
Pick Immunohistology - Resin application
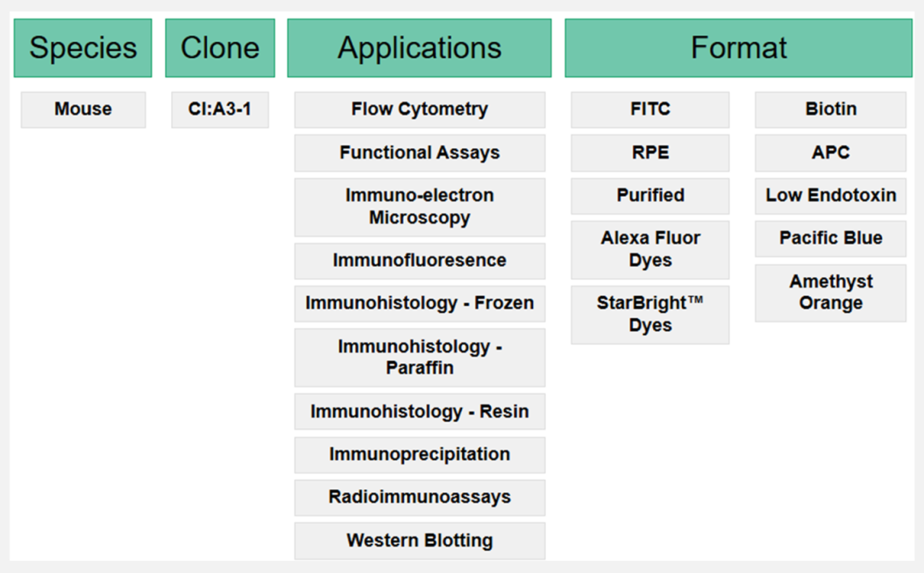(419, 411)
